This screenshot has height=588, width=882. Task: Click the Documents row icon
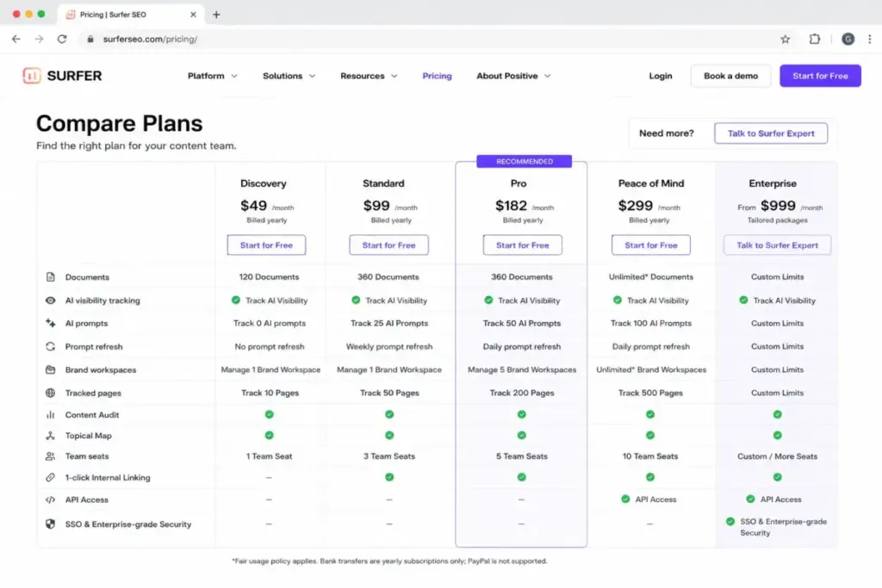[x=51, y=276]
